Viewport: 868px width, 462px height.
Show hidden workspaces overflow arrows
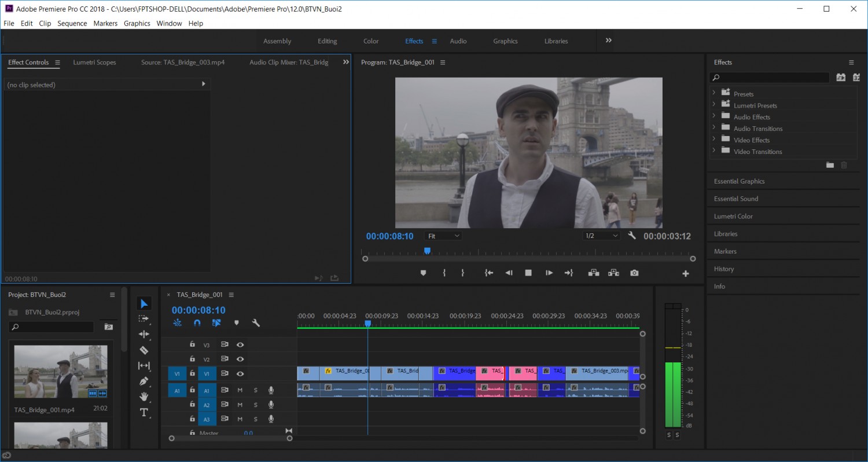click(608, 41)
